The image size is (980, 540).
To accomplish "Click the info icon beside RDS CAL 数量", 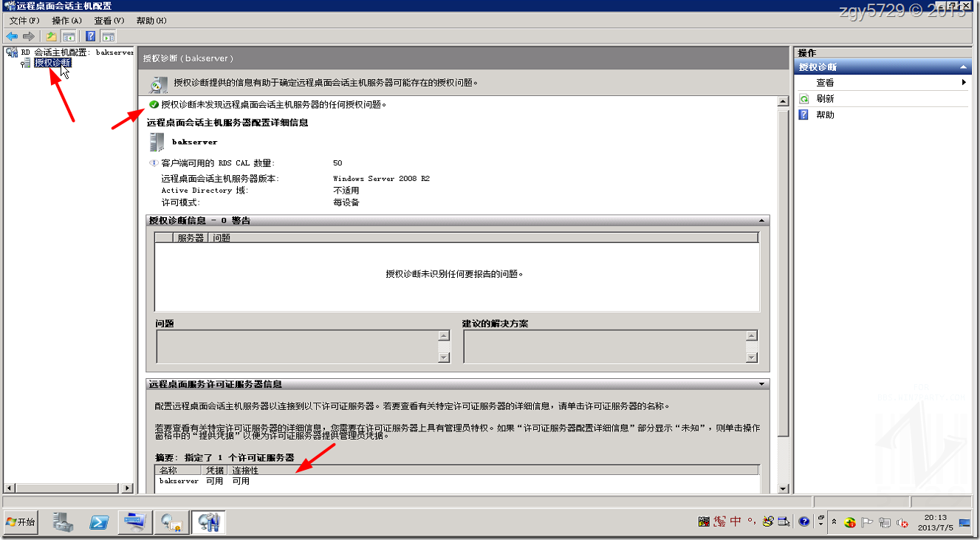I will tap(154, 163).
